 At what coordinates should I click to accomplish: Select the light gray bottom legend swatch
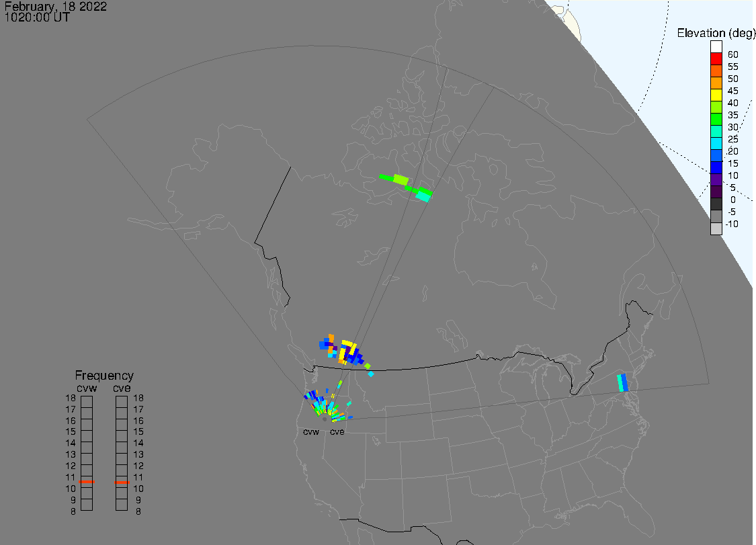coord(716,228)
